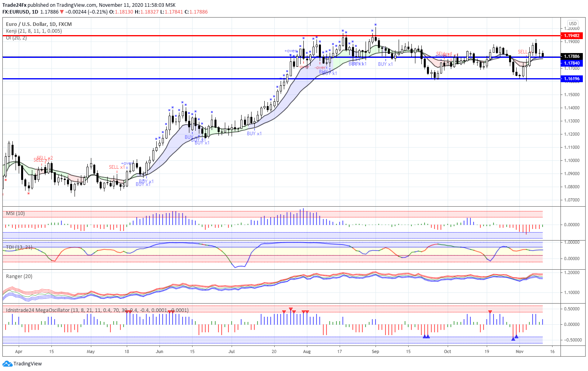This screenshot has height=371, width=588.
Task: Click the 'SELL' label near November candles
Action: [523, 52]
